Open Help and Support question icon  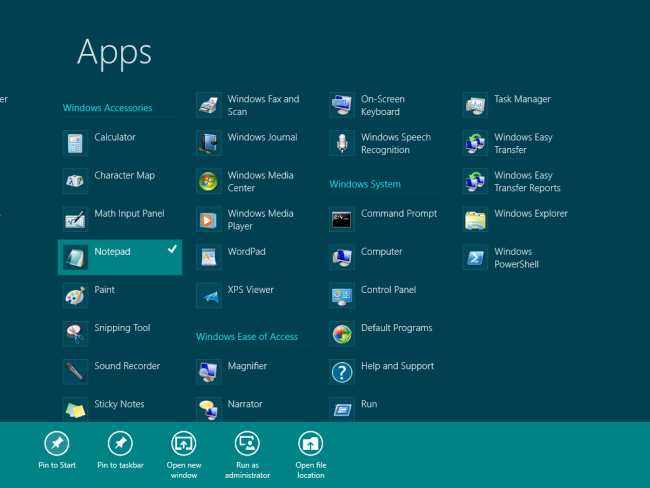342,372
